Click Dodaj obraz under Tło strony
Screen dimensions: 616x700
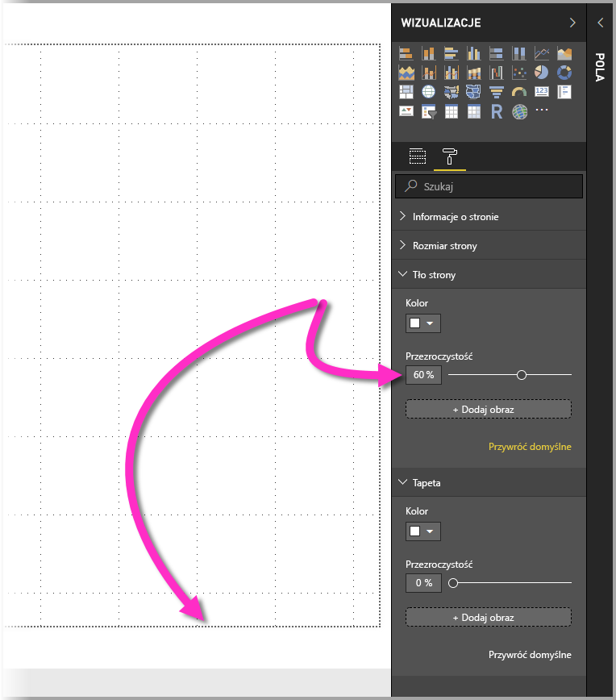point(489,410)
